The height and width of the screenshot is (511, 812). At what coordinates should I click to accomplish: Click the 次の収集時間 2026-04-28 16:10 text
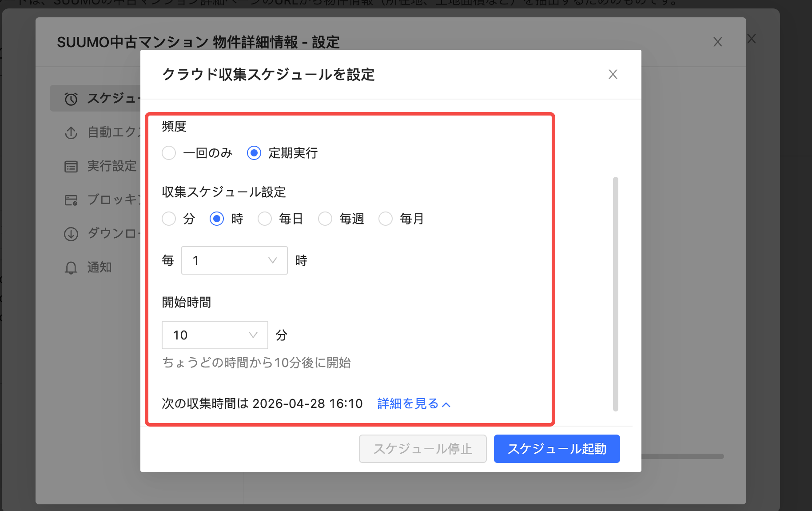point(262,403)
